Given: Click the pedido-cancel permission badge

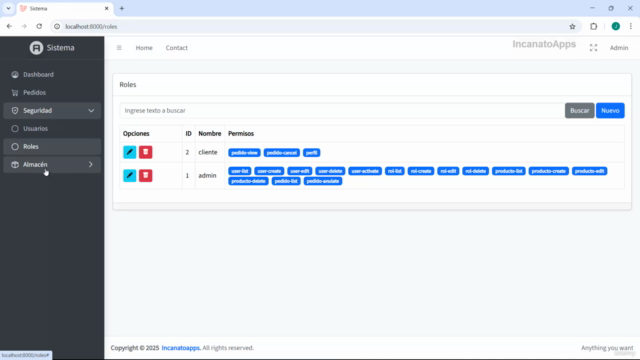Looking at the screenshot, I should point(282,153).
